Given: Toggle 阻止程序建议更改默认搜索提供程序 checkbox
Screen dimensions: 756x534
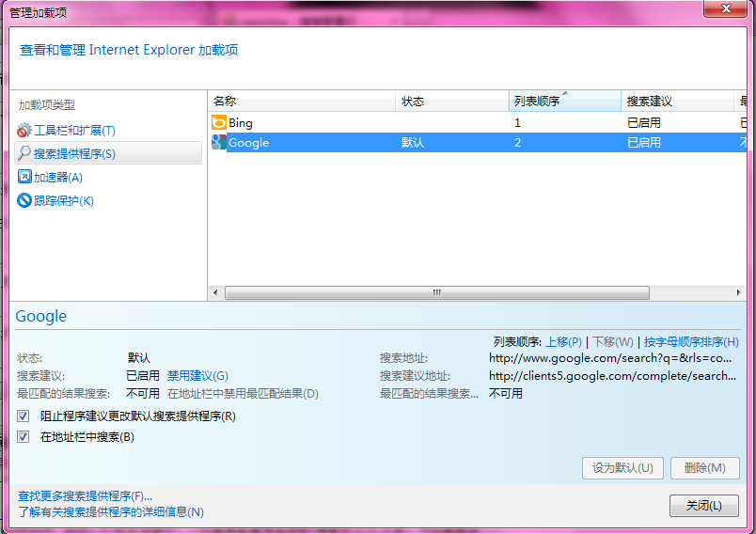Looking at the screenshot, I should 24,416.
